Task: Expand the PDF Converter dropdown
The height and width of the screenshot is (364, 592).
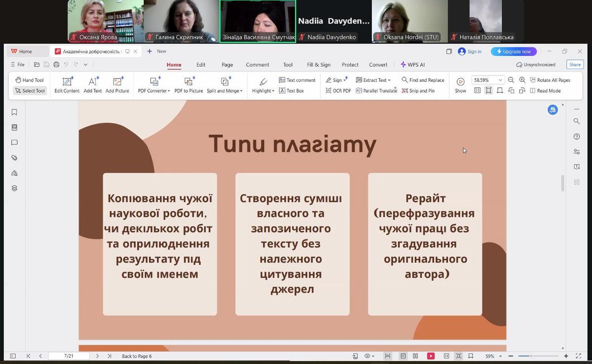Action: tap(154, 91)
